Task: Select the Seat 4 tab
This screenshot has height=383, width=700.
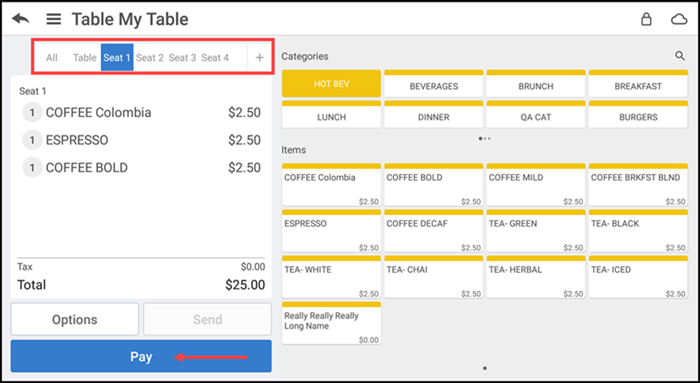Action: point(215,57)
